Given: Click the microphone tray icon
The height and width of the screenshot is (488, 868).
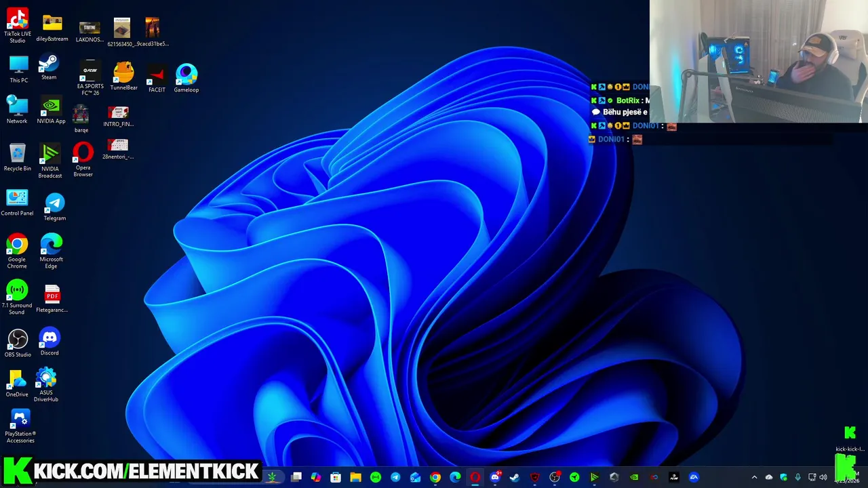Looking at the screenshot, I should [797, 477].
